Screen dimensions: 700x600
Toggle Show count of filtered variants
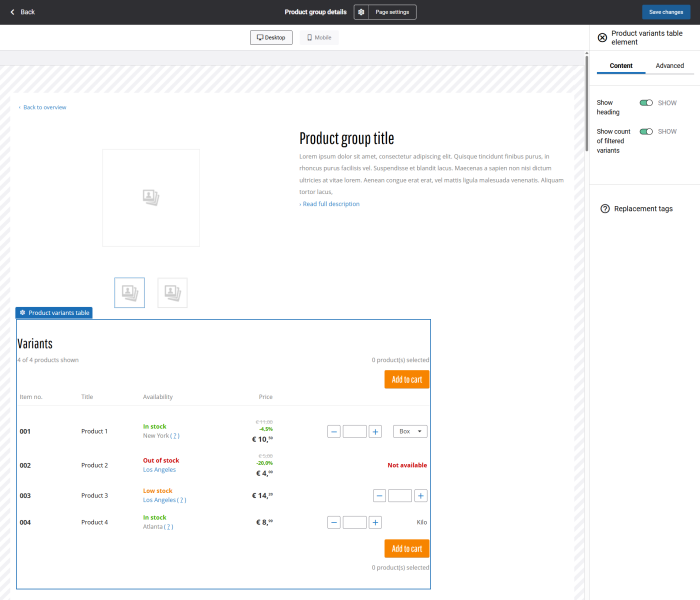coord(646,131)
